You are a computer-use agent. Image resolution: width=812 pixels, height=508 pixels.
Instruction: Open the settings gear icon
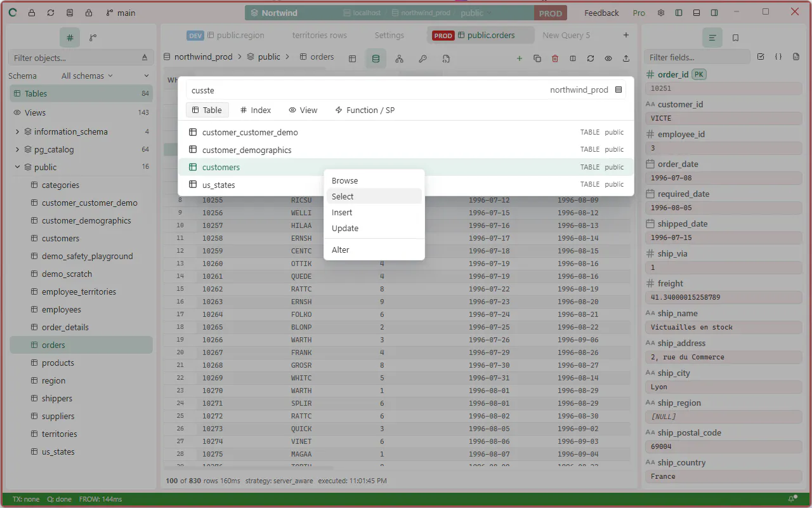661,13
